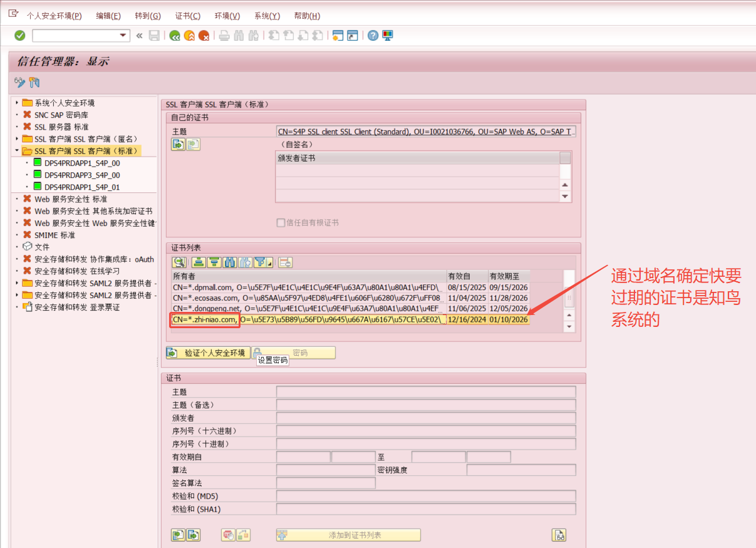Click the sort descending icon above certificate list

pyautogui.click(x=214, y=262)
